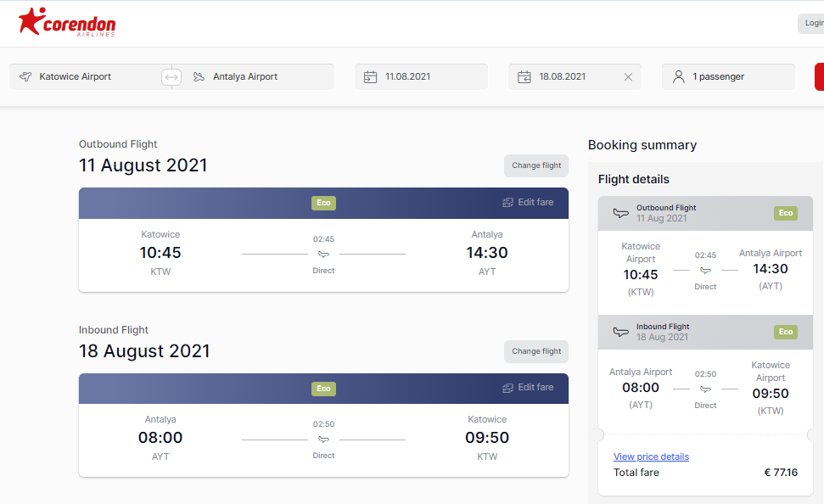Click the passenger person icon
824x504 pixels.
(678, 76)
